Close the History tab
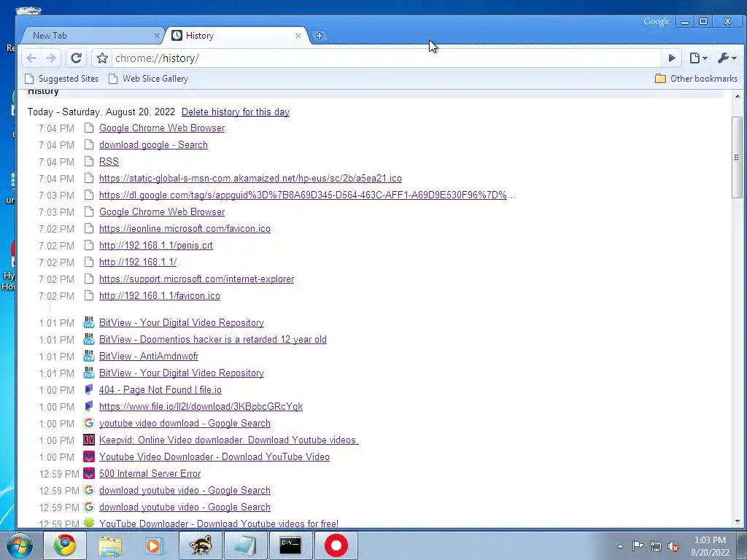 298,36
